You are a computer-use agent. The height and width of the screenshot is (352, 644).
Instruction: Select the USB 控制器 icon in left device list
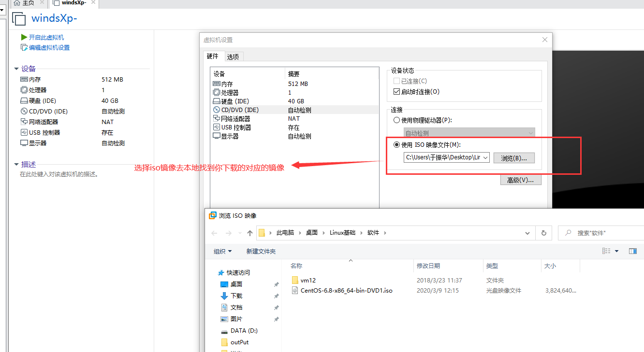tap(24, 132)
